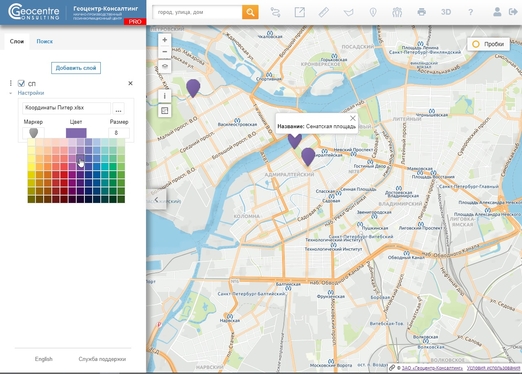Screen dimensions: 522x374
Task: Toggle the Пробки traffic button
Action: [489, 44]
